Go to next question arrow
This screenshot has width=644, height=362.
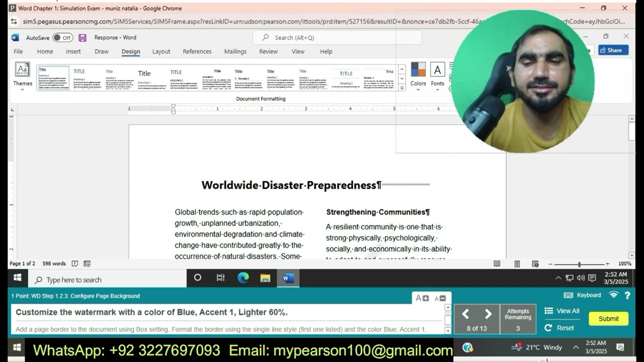(488, 314)
